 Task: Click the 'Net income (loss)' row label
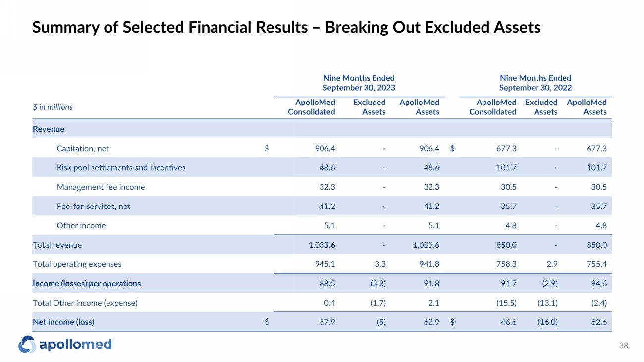63,322
